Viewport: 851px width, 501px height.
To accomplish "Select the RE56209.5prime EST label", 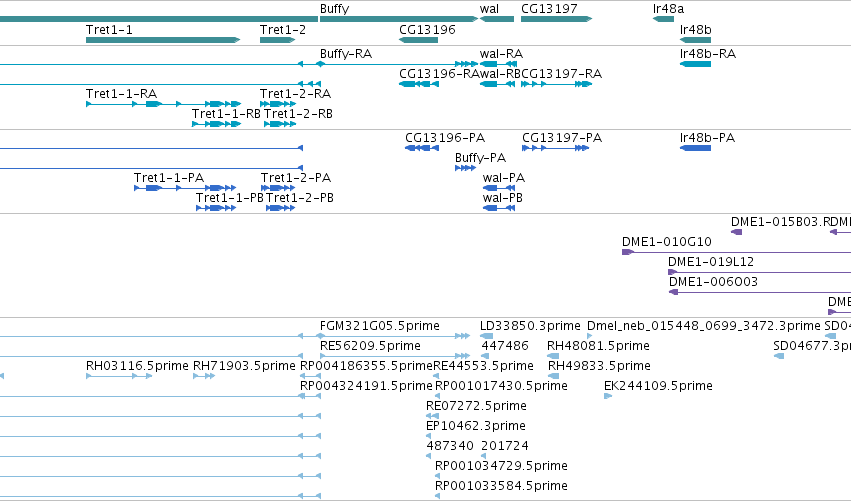I will click(x=370, y=346).
